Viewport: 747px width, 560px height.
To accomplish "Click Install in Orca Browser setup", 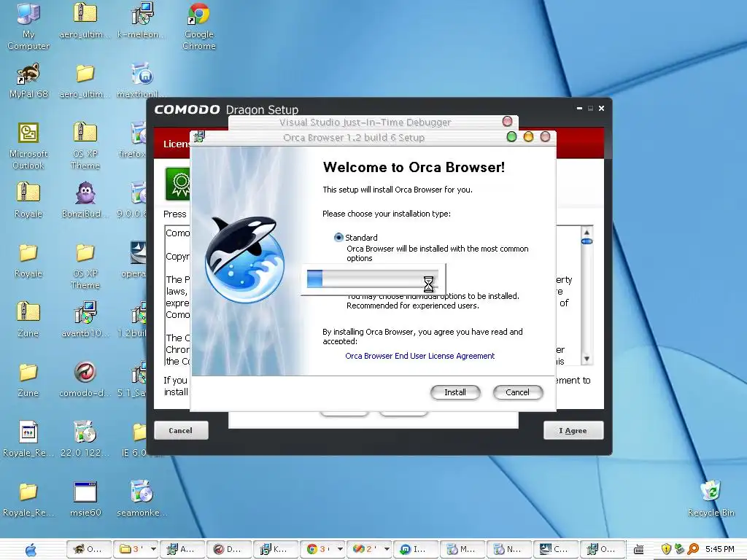I will pyautogui.click(x=455, y=392).
